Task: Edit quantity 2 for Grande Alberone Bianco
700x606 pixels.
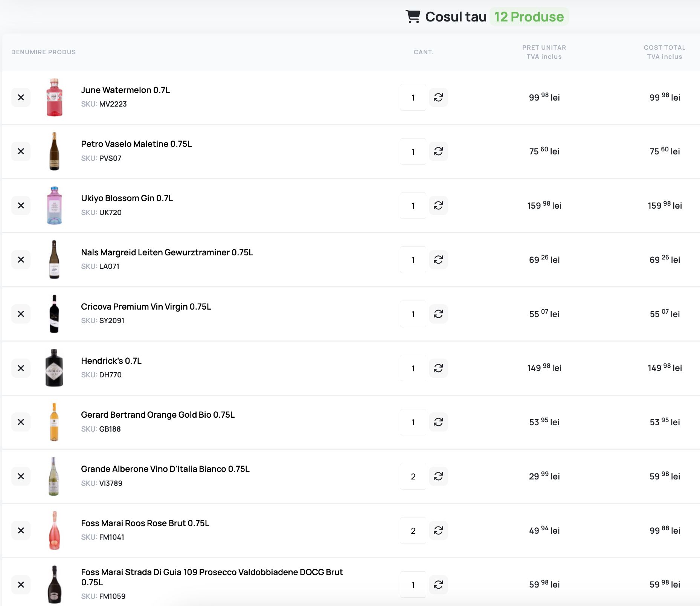Action: [413, 476]
